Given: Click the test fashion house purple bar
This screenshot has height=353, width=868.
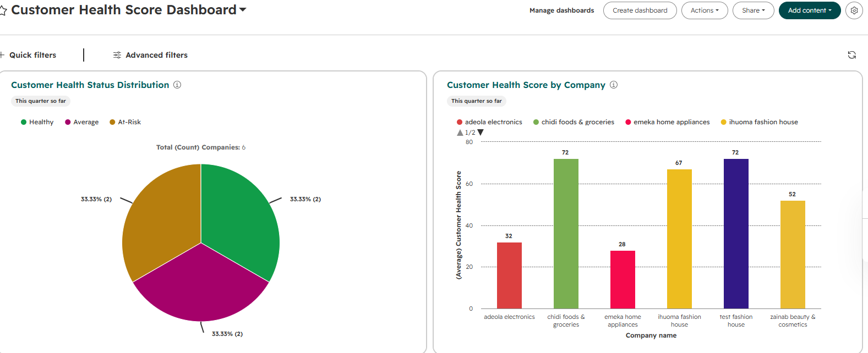Looking at the screenshot, I should coord(736,234).
